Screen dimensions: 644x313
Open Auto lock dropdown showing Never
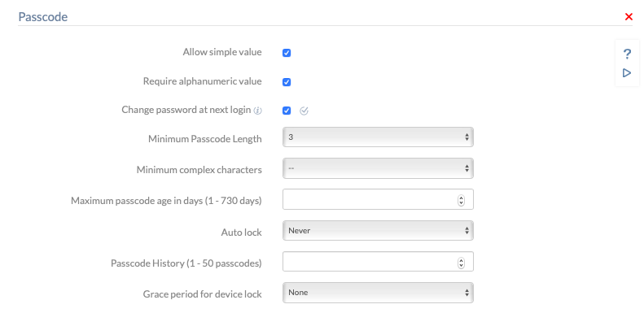coord(378,231)
